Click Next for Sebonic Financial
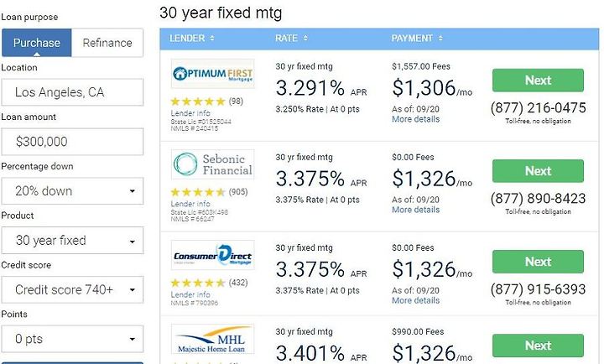The width and height of the screenshot is (604, 364). coord(538,171)
